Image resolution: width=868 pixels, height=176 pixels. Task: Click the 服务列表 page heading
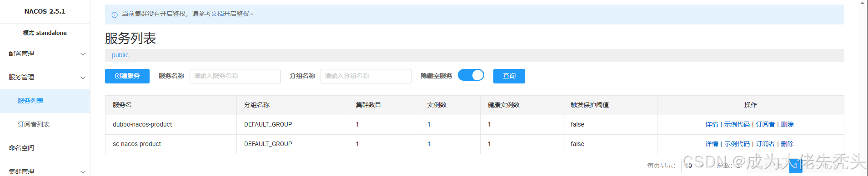tap(130, 38)
